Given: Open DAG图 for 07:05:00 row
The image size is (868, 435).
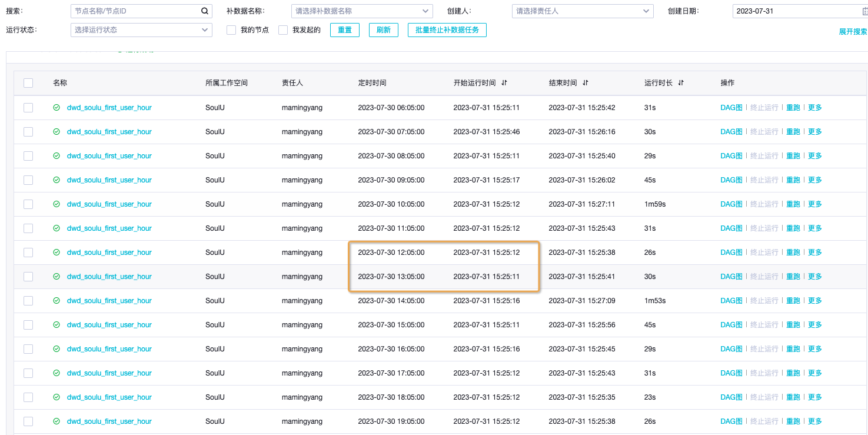Looking at the screenshot, I should [x=731, y=132].
